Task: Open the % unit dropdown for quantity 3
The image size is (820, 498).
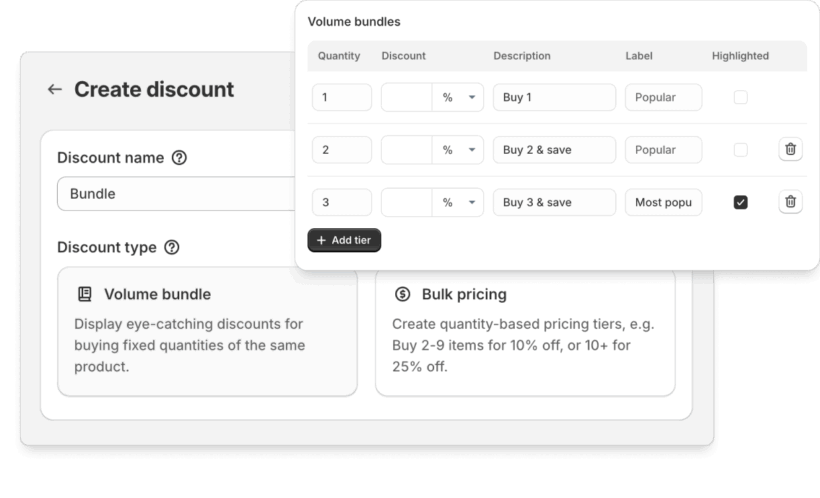Action: click(x=459, y=202)
